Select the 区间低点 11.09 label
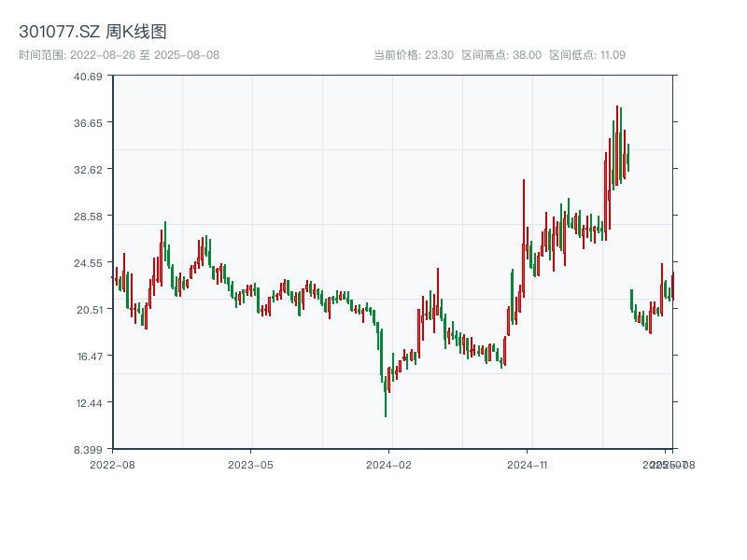The height and width of the screenshot is (560, 747). (x=587, y=55)
